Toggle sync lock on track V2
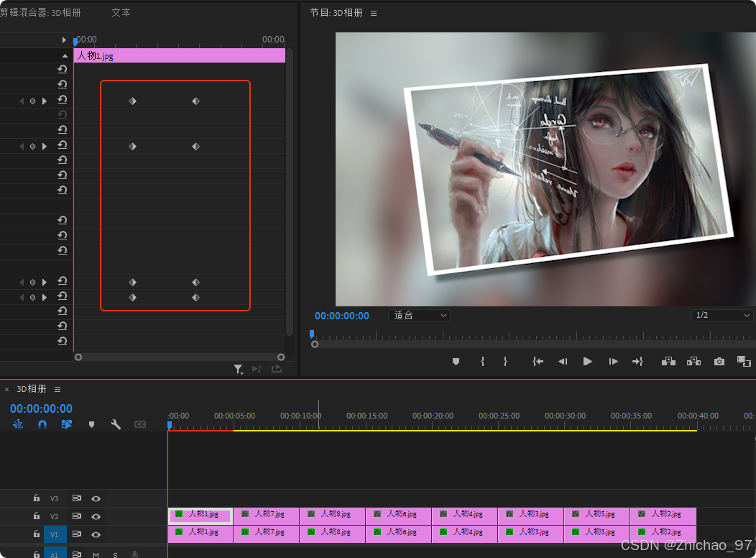 (76, 516)
